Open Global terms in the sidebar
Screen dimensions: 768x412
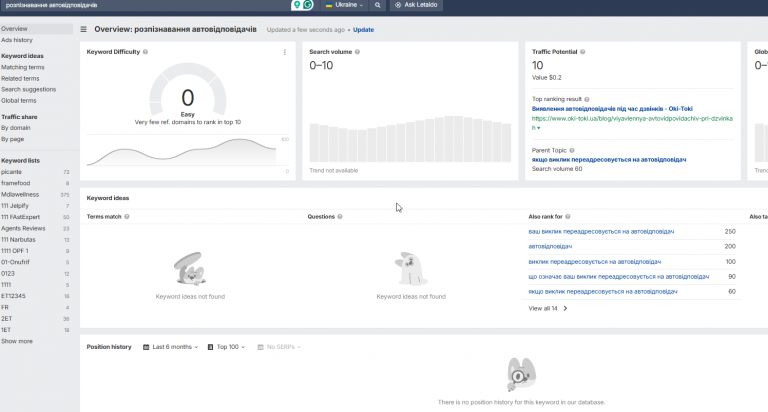(x=19, y=101)
